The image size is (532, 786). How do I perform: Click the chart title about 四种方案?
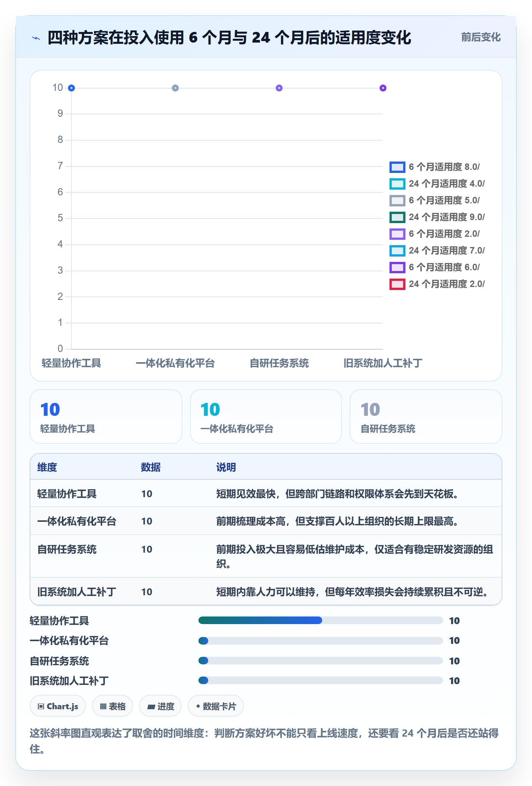click(x=229, y=38)
